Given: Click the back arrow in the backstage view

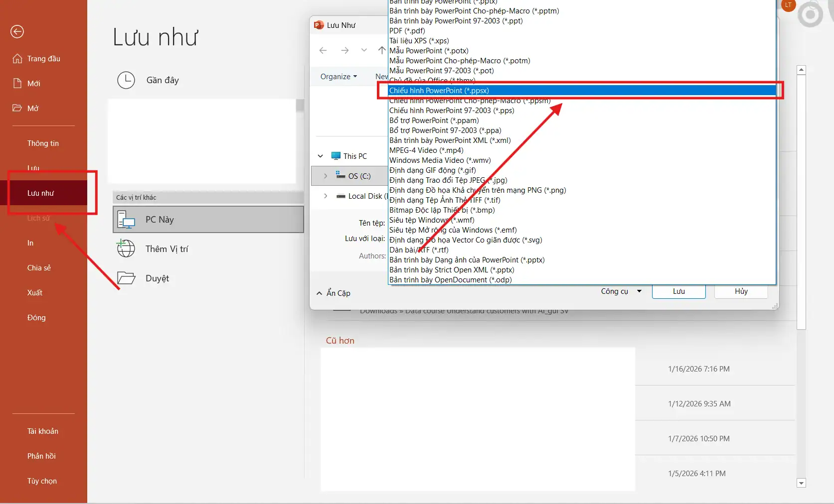Looking at the screenshot, I should [16, 31].
